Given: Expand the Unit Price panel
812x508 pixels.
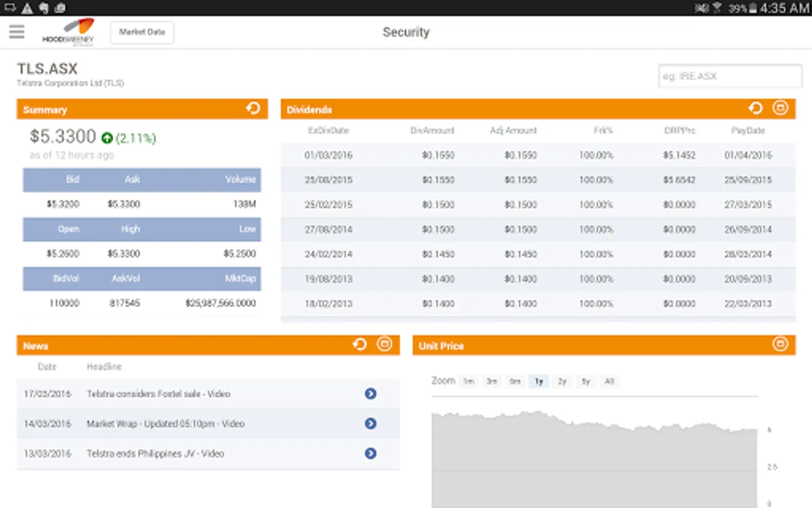Looking at the screenshot, I should click(780, 344).
